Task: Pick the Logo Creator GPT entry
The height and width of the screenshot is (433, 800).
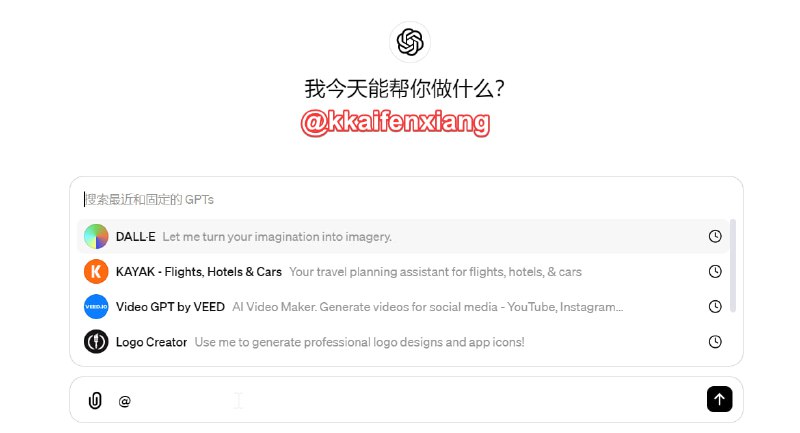Action: point(403,342)
